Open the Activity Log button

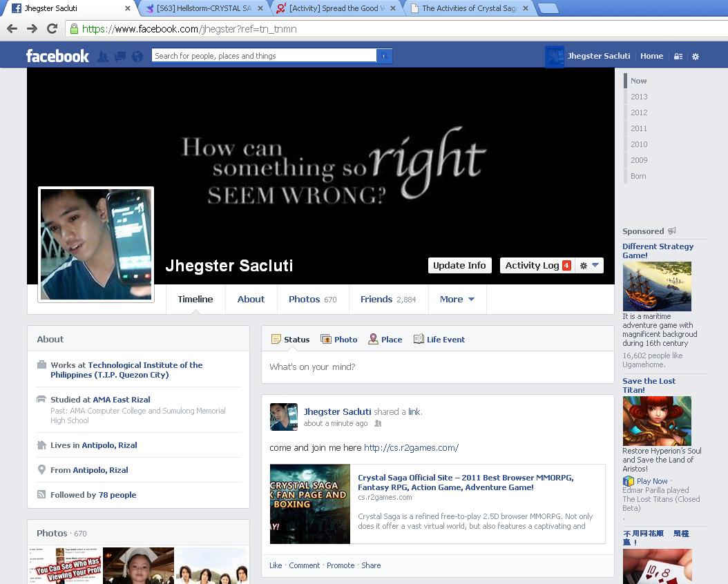[x=537, y=265]
